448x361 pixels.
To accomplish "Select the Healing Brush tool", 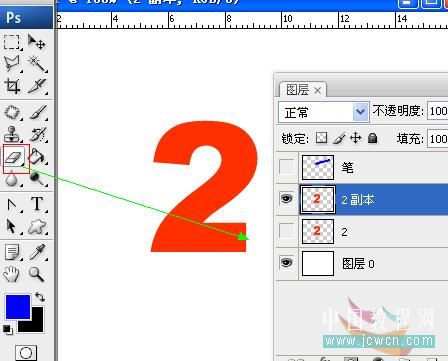I will point(12,113).
